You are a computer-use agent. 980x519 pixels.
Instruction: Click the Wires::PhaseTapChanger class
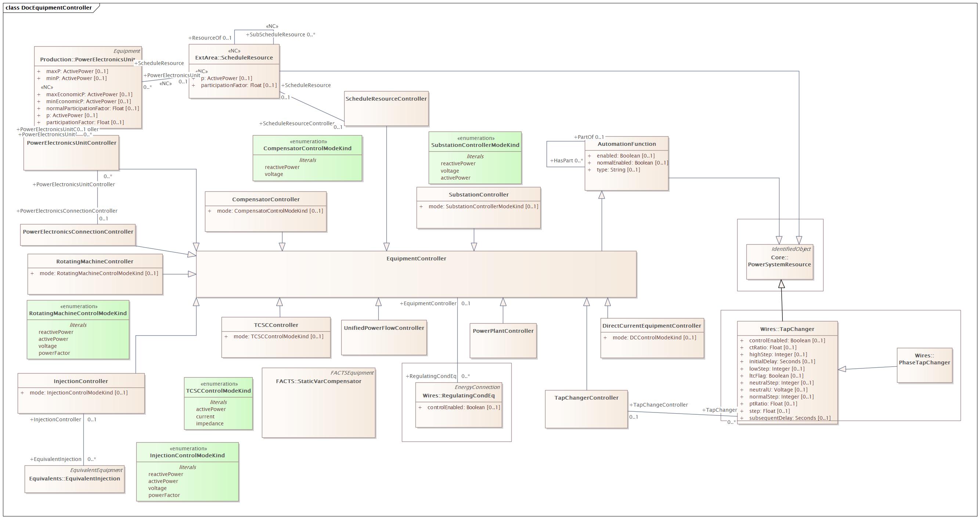tap(925, 360)
